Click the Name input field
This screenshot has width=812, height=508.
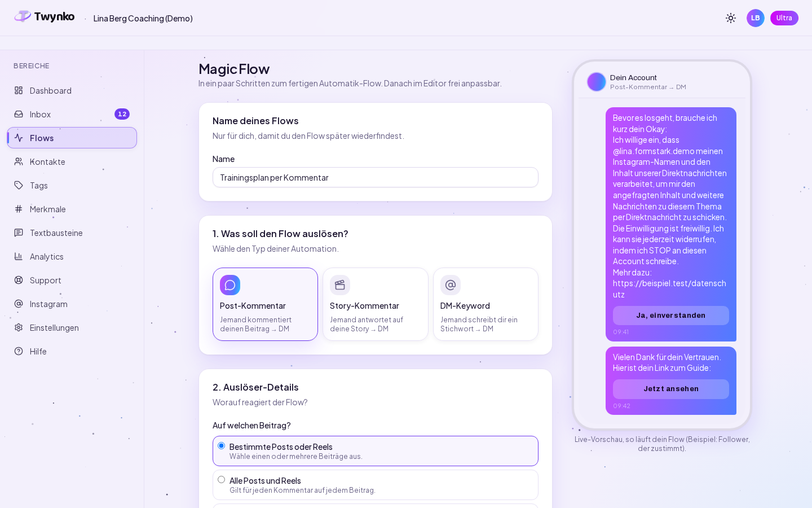click(376, 177)
